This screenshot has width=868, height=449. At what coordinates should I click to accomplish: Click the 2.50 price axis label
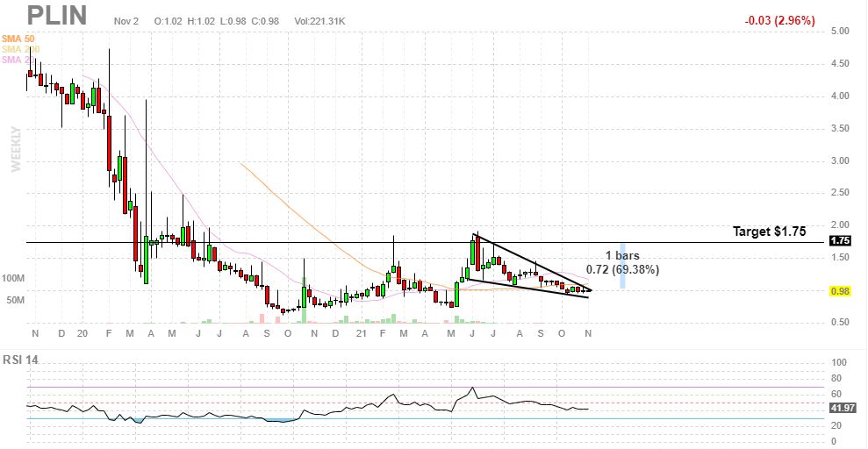840,193
